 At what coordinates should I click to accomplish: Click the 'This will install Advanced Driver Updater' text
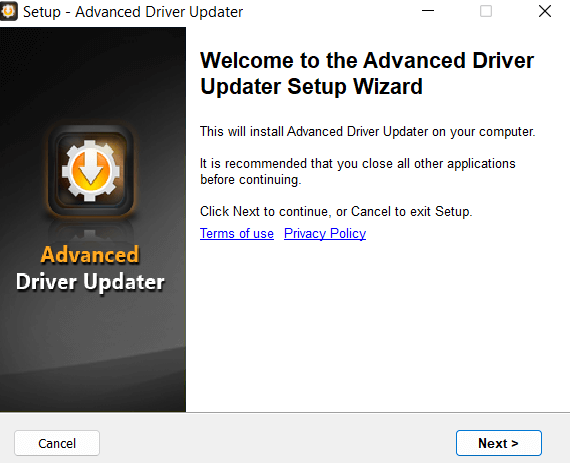point(368,131)
